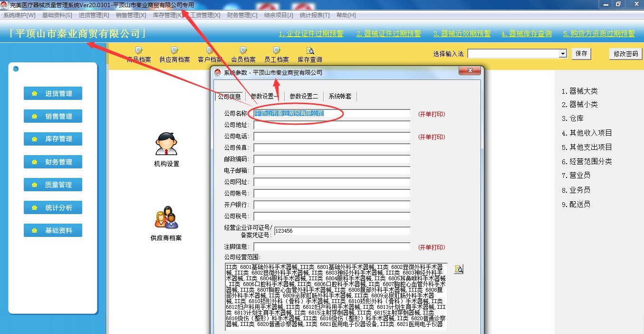Open the 统计报表[T] menu

[315, 15]
